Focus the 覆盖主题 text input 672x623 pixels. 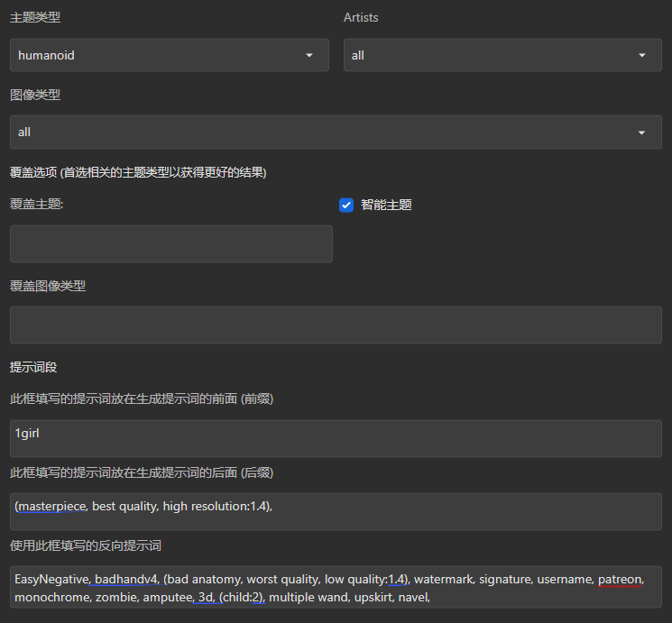pyautogui.click(x=170, y=243)
